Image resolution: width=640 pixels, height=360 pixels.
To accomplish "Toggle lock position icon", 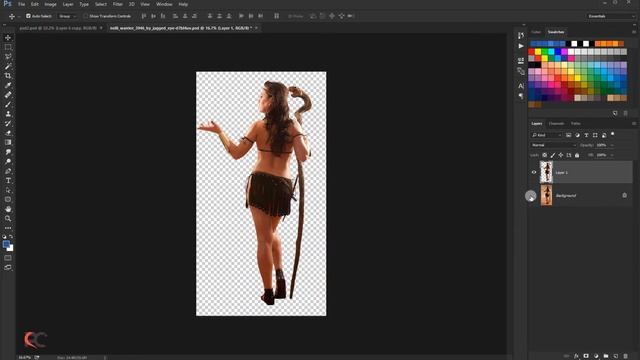I will (x=561, y=155).
